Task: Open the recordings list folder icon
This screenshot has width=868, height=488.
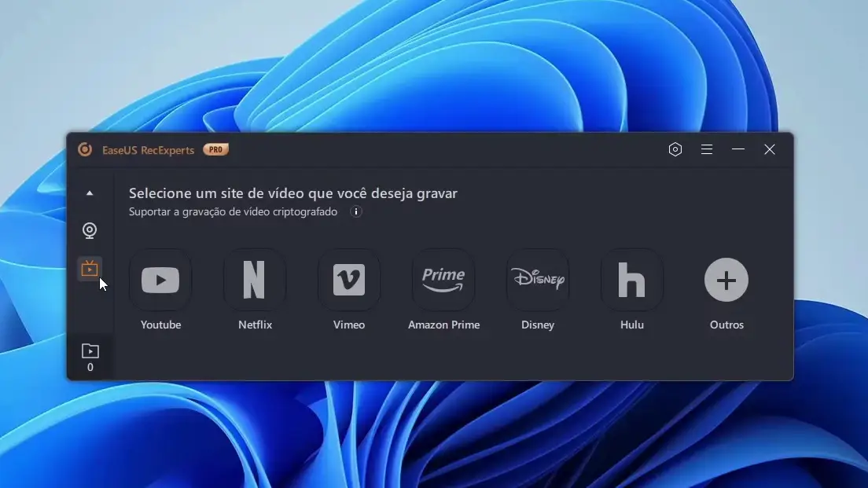Action: 90,350
